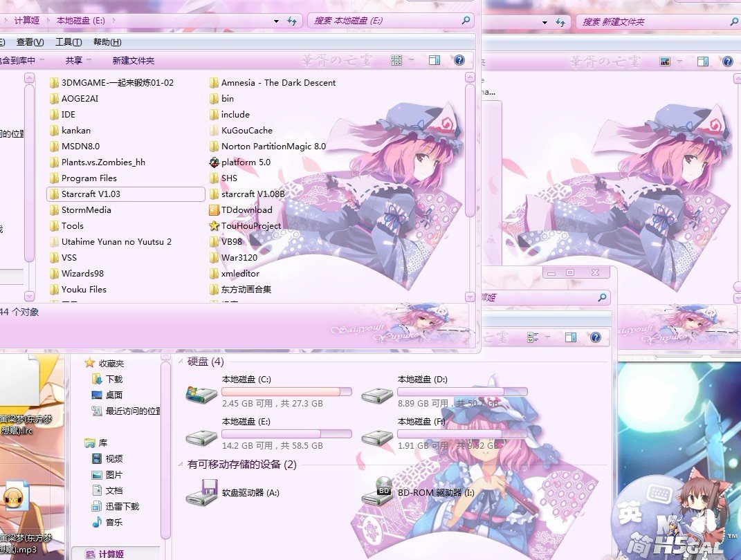The image size is (741, 560).
Task: Open the platform 5.0 item
Action: [240, 162]
